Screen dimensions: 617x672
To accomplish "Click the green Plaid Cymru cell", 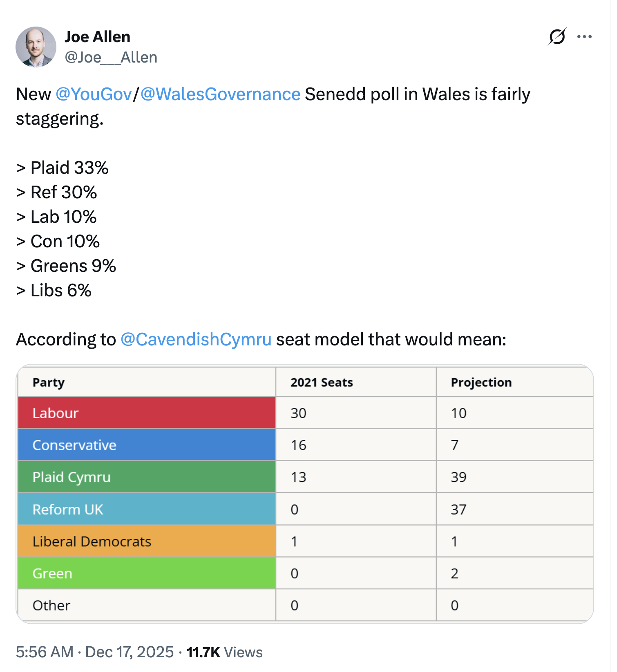I will [x=147, y=477].
